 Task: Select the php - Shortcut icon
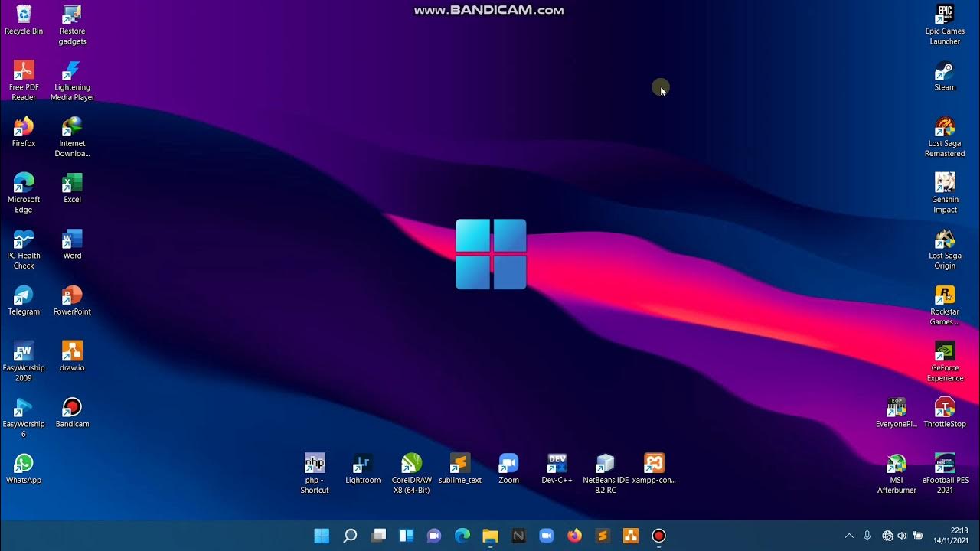coord(315,473)
